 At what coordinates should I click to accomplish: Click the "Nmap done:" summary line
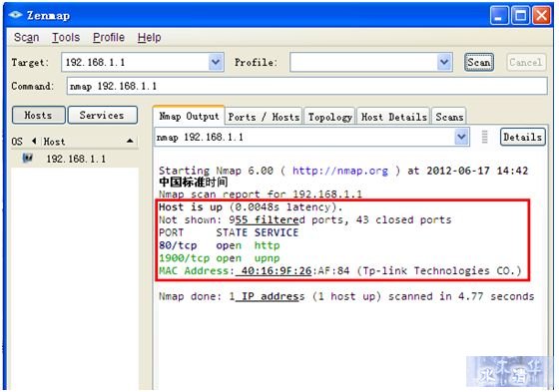tap(346, 296)
